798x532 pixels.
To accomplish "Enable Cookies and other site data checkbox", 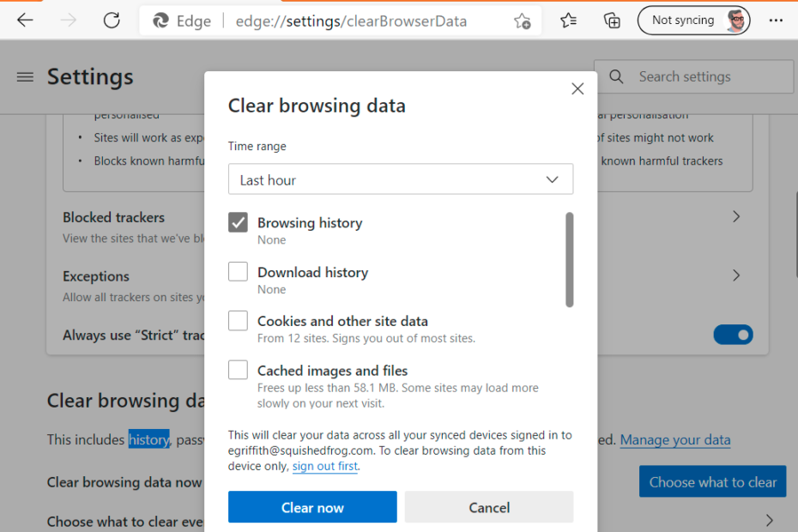I will click(x=238, y=321).
